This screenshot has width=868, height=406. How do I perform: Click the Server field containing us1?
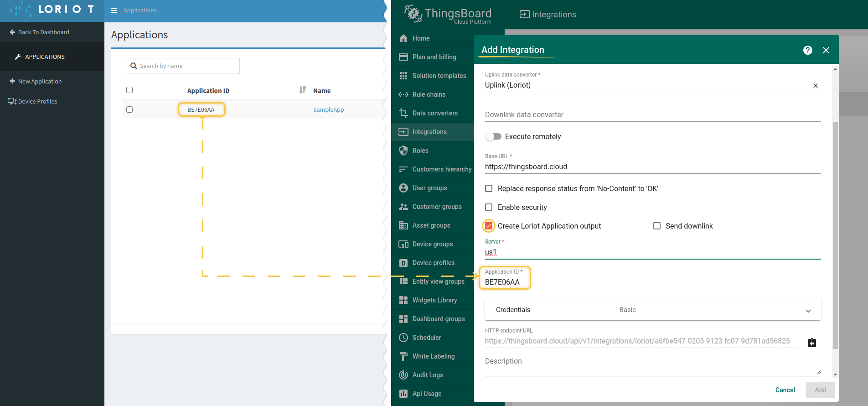pos(653,252)
